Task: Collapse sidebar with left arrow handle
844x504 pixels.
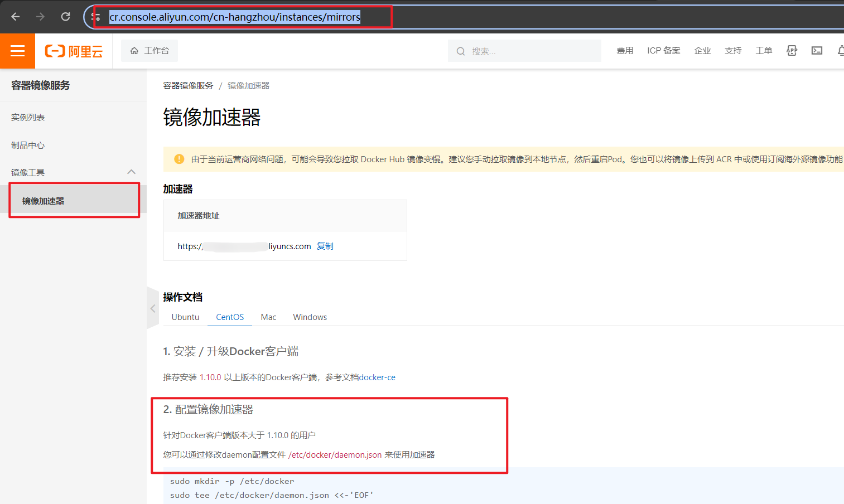Action: point(152,308)
